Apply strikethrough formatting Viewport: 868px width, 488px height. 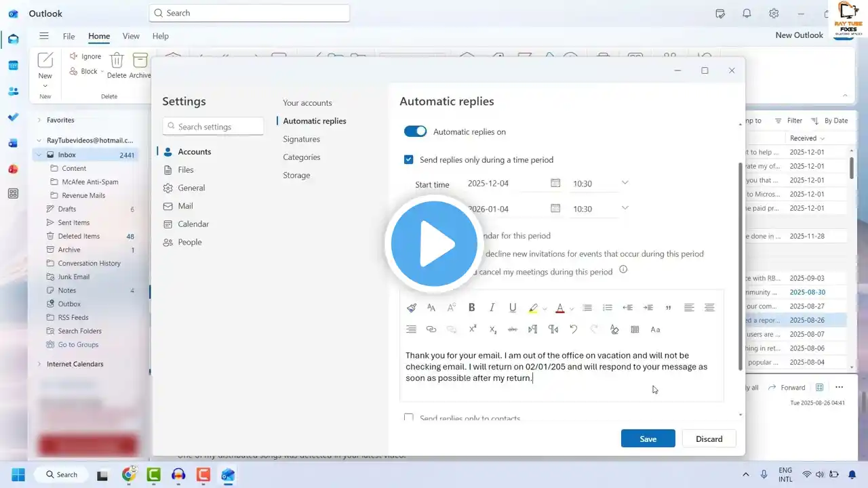[513, 329]
